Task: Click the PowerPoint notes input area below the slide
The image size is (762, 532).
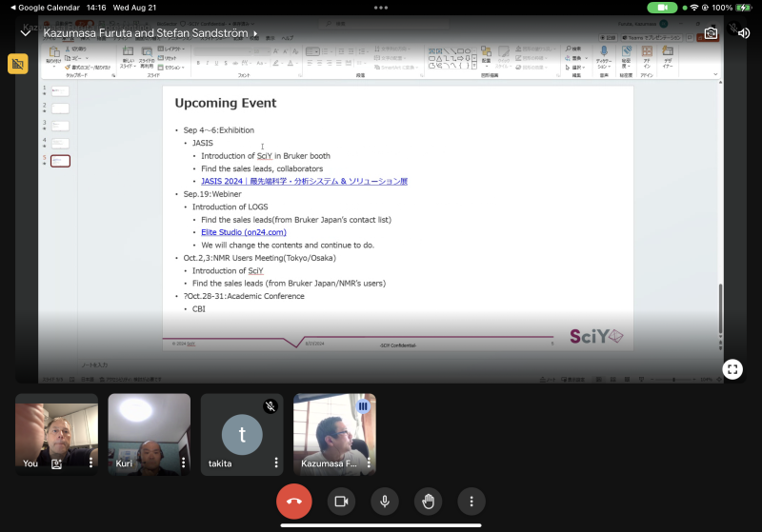Action: pyautogui.click(x=398, y=365)
